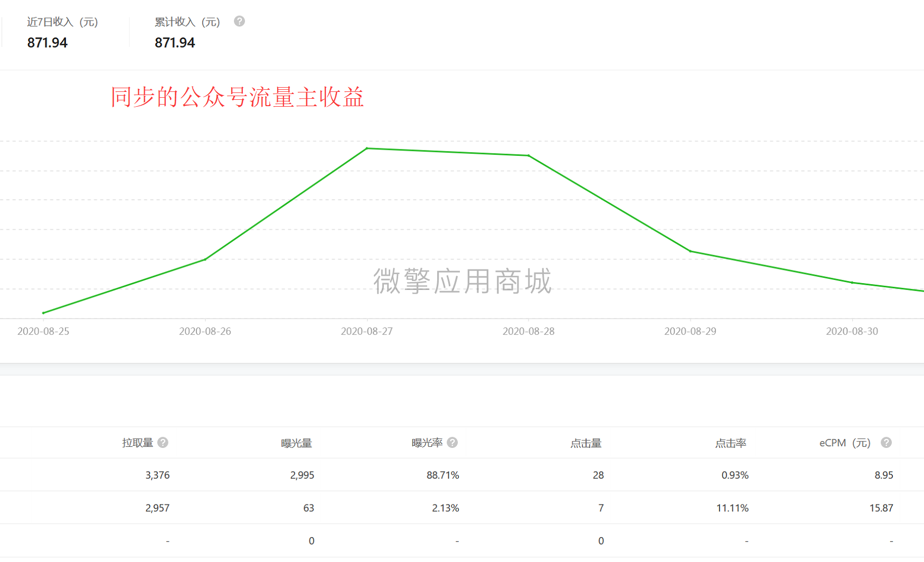Click the 7 点击量 cell

point(601,508)
